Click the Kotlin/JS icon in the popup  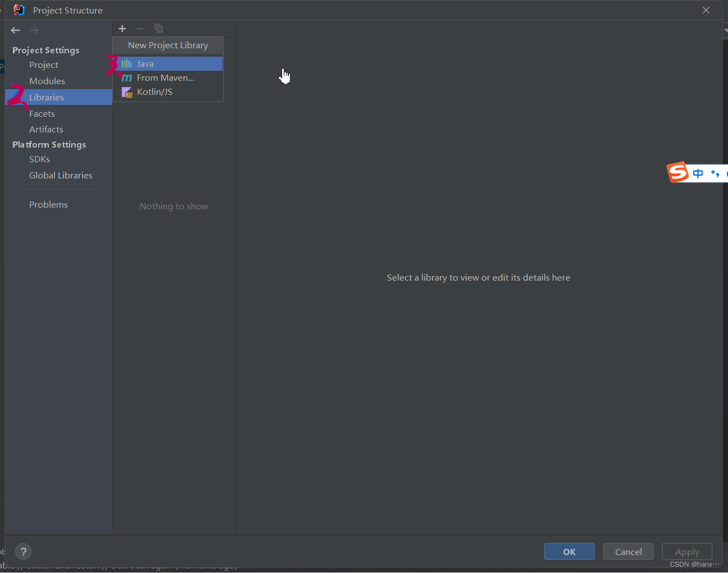(x=127, y=91)
